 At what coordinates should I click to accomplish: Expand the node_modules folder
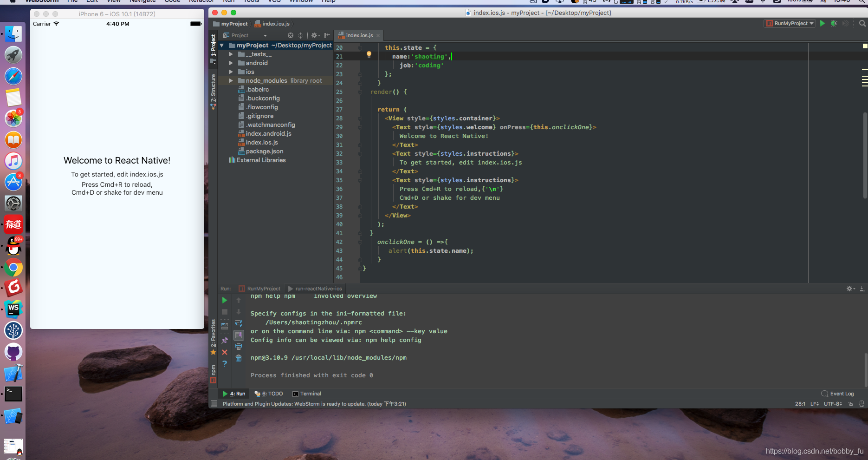coord(231,81)
